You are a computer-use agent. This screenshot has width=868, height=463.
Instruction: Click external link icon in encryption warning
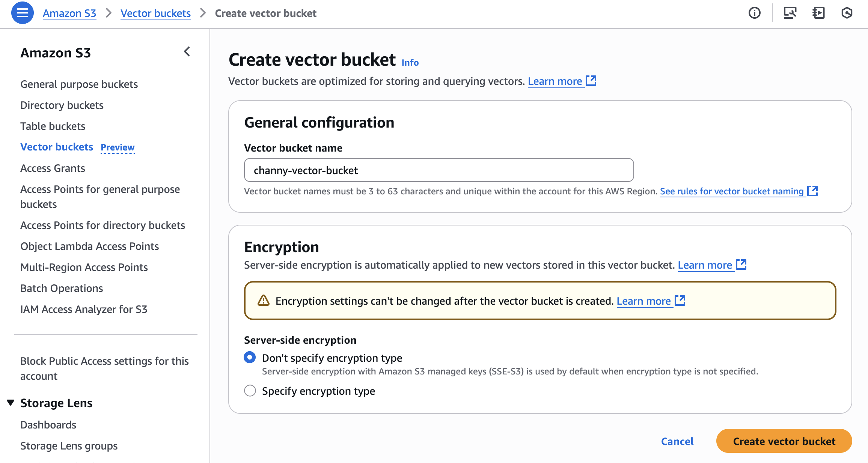[x=680, y=301]
